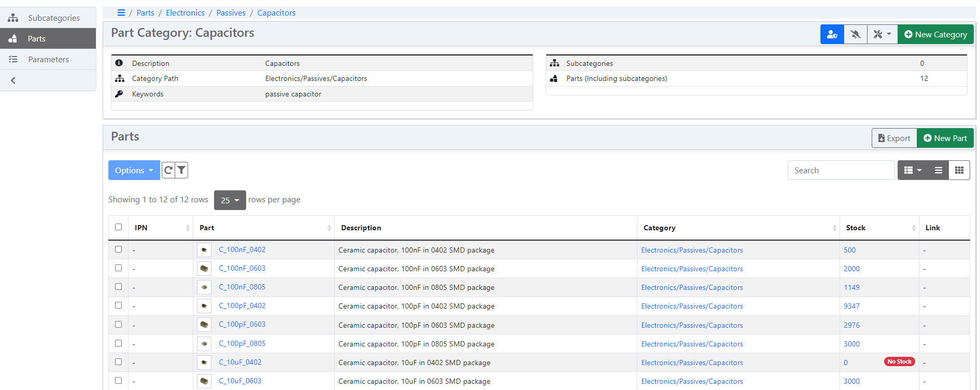Open Subcategories in the sidebar
The height and width of the screenshot is (390, 980).
53,18
